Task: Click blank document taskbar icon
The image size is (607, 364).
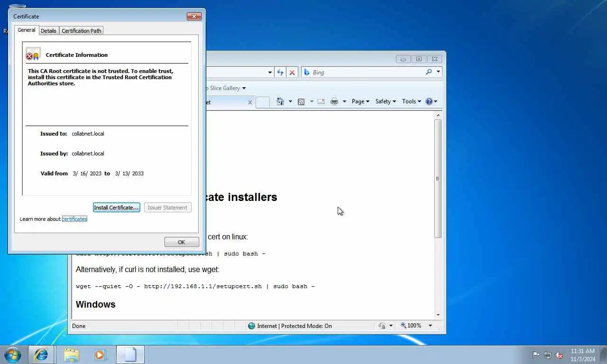Action: 130,355
